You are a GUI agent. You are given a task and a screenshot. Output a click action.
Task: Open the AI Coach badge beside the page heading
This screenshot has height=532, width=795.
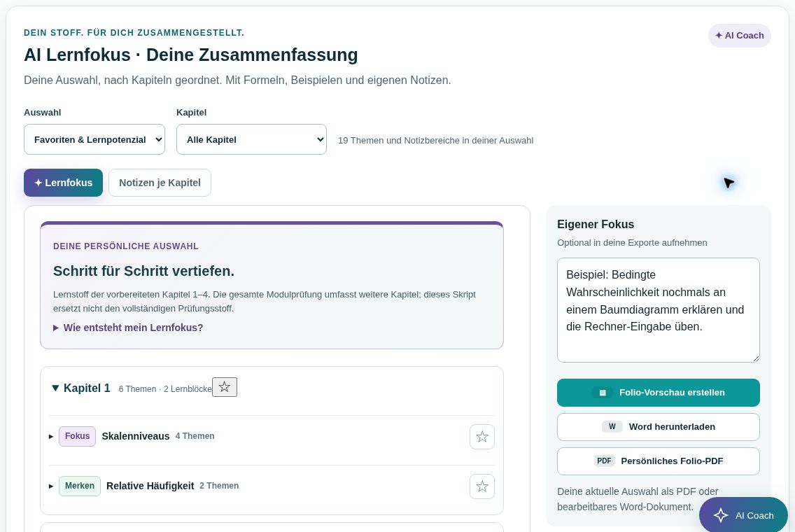click(x=739, y=36)
